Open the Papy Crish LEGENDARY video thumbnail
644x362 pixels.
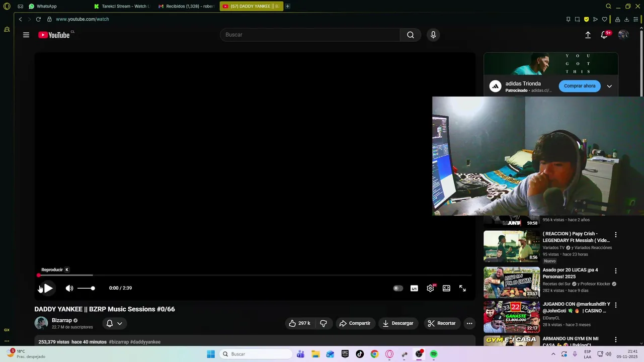pyautogui.click(x=512, y=246)
